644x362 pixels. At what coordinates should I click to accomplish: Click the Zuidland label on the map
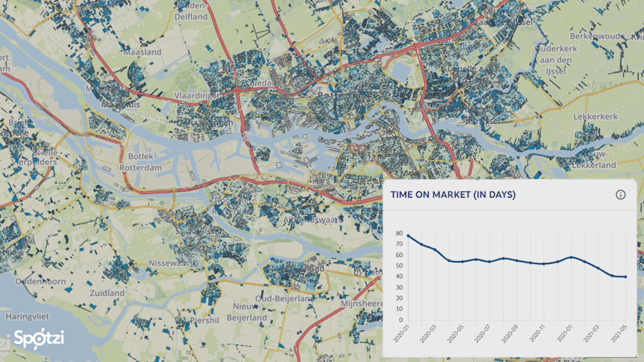point(107,293)
